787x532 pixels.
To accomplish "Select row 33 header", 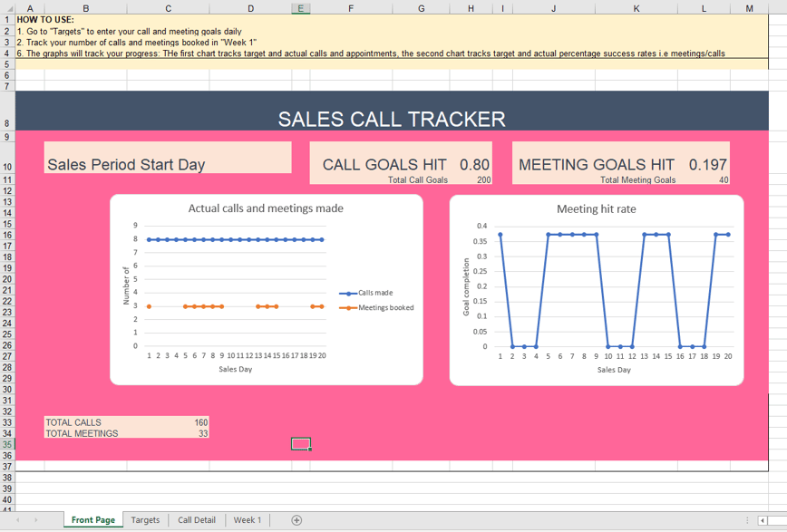I will pos(7,422).
